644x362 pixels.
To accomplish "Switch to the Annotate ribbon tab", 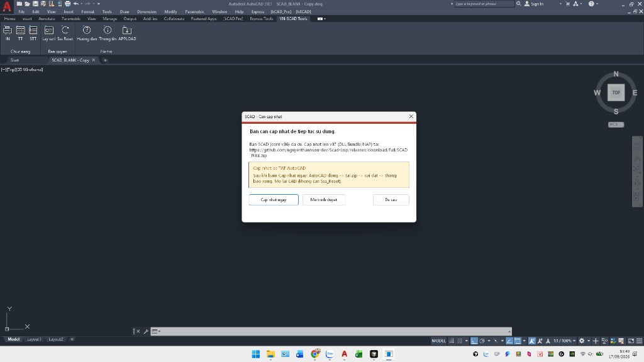I will 47,18.
